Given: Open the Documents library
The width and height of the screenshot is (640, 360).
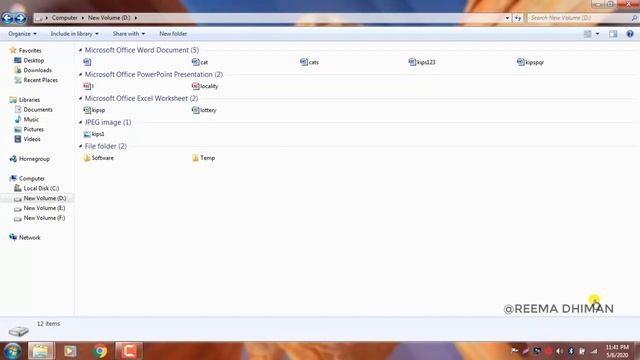Looking at the screenshot, I should [33, 109].
